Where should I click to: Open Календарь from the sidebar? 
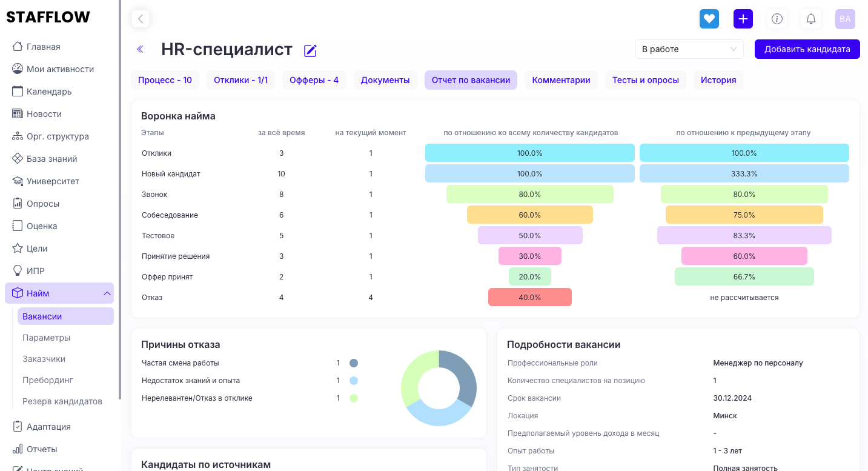[49, 92]
